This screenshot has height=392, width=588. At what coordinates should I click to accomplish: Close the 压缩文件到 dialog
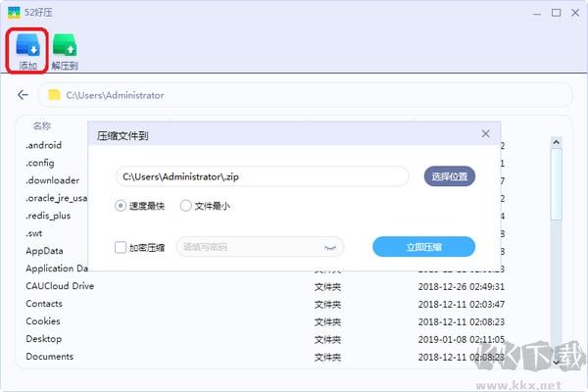485,133
